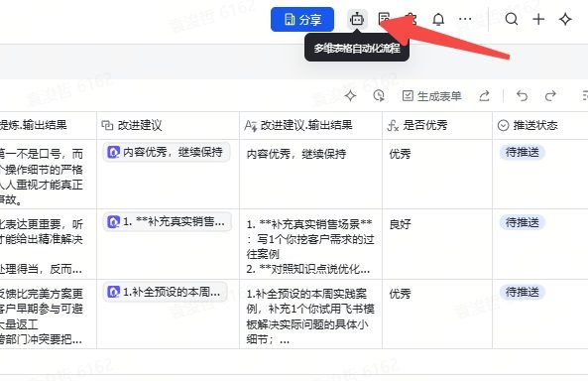Click the 1. **补充真实销售... suggestion chip
Screen dimensions: 588x381
[x=168, y=222]
